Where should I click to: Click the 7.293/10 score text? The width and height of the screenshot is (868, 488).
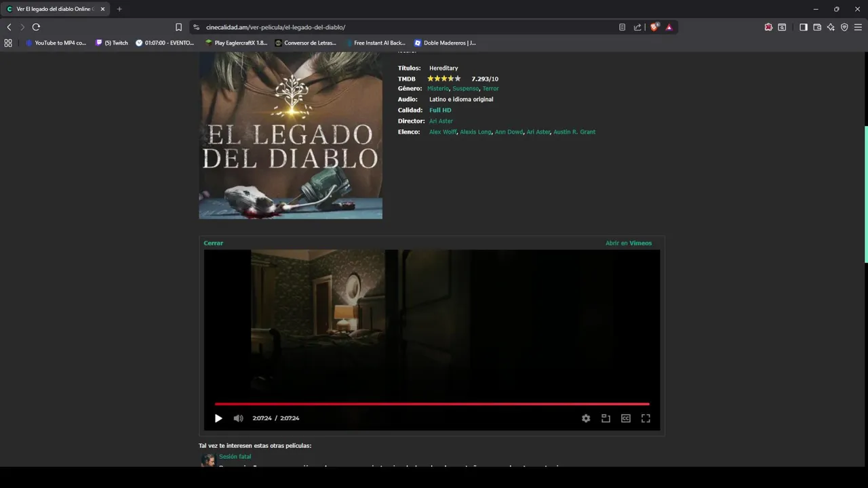[485, 79]
